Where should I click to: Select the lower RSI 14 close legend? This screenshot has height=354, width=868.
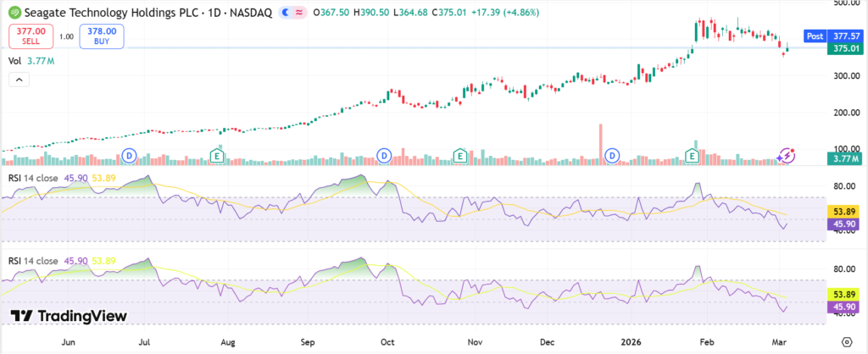coord(34,260)
